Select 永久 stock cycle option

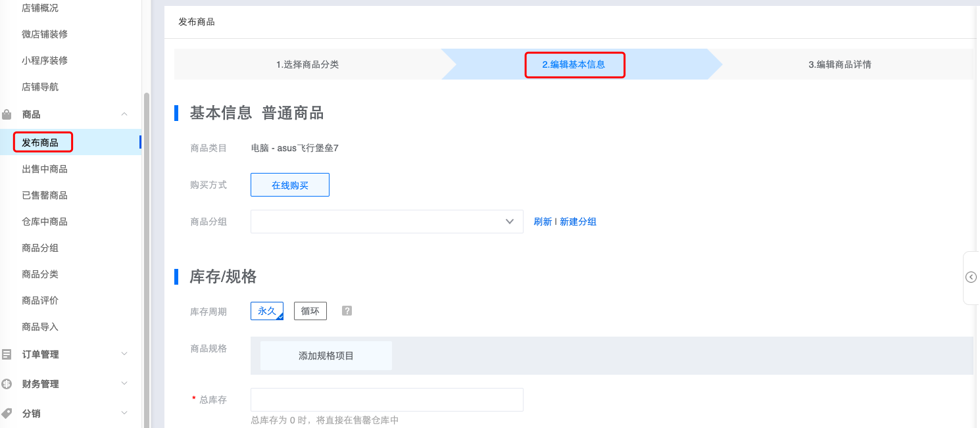[x=267, y=311]
